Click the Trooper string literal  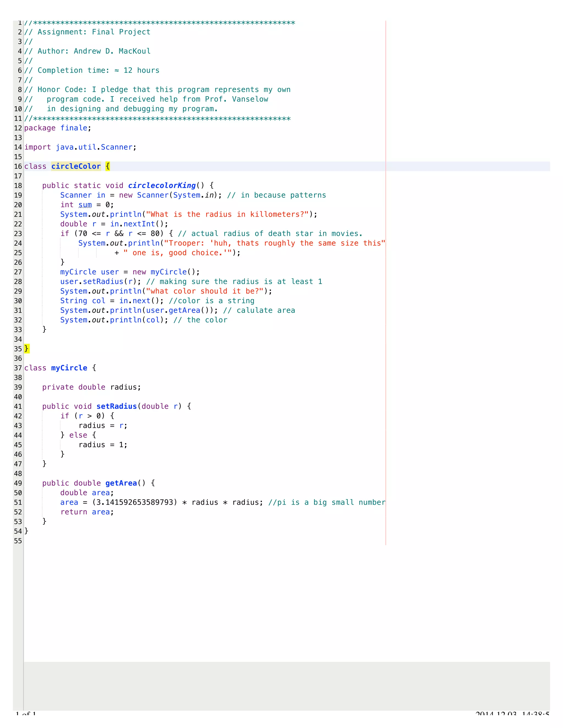pyautogui.click(x=275, y=243)
